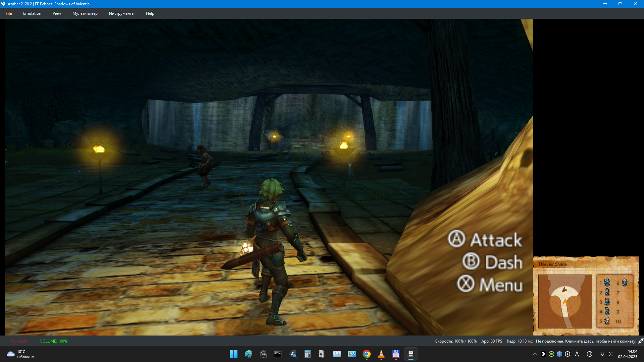Click the red-haired brigand enemy in the cave
The width and height of the screenshot is (644, 362).
(x=204, y=165)
